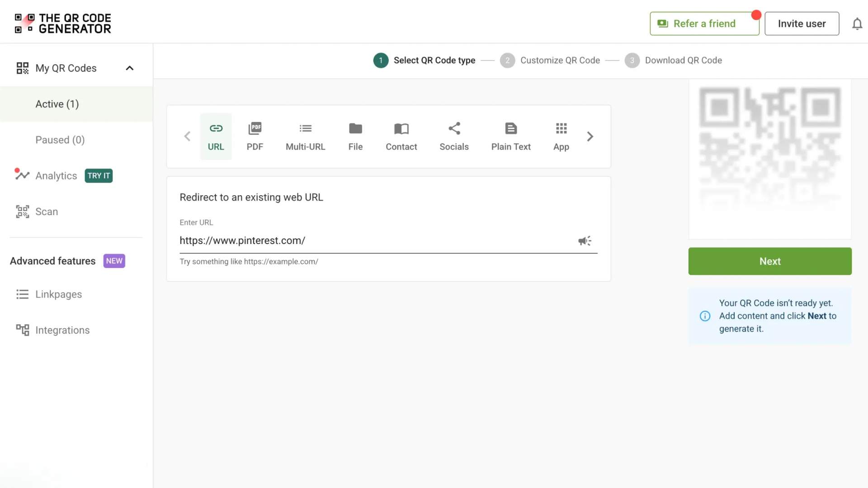Click the Scan QR icon
Image resolution: width=868 pixels, height=488 pixels.
22,211
